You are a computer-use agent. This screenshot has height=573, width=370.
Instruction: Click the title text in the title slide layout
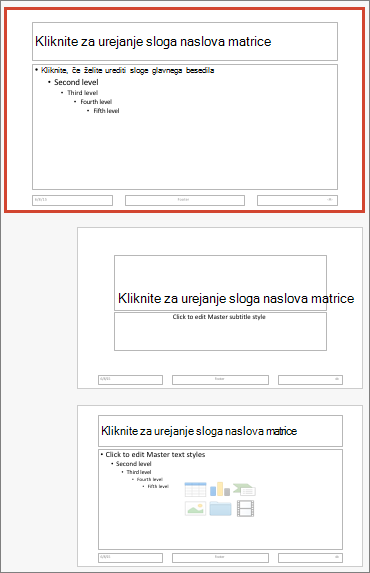(236, 298)
